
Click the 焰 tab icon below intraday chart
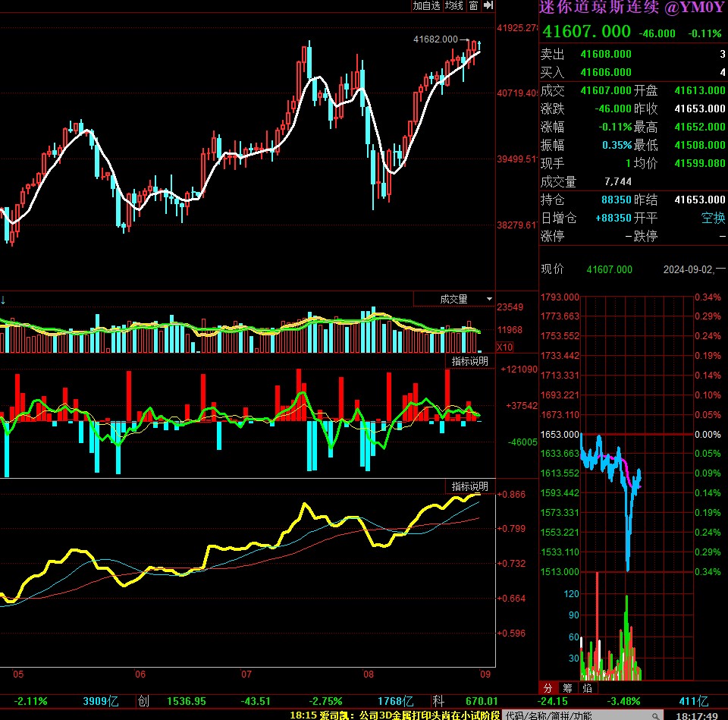click(587, 689)
